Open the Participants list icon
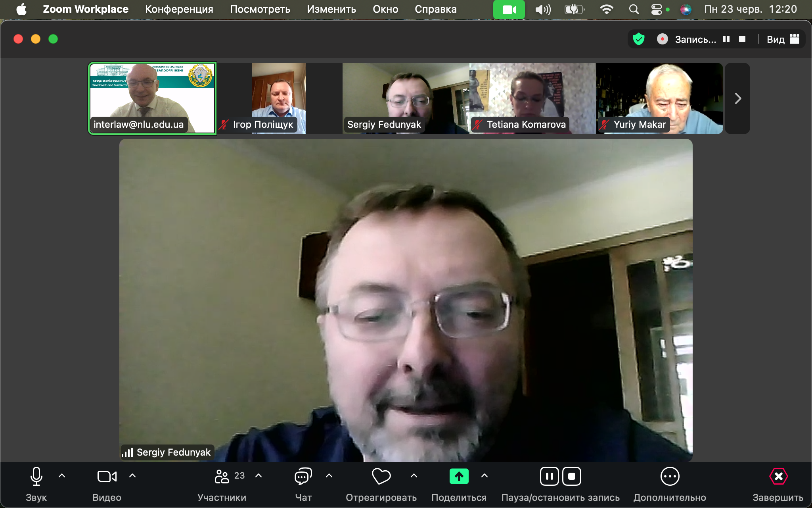Viewport: 812px width, 508px height. coord(222,476)
